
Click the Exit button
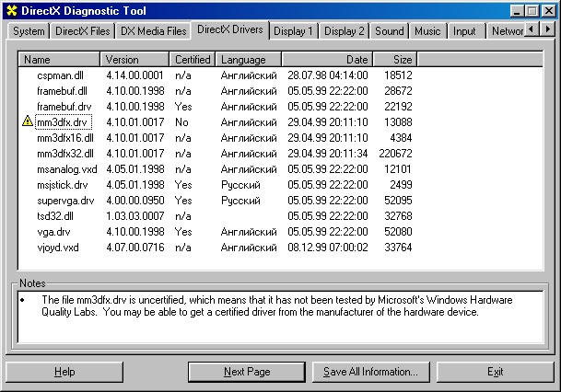(495, 372)
